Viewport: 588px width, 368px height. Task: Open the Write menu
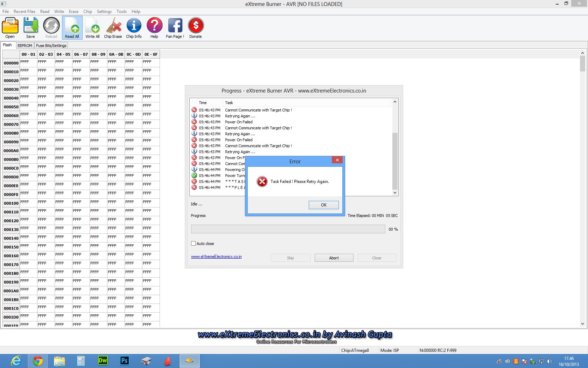pyautogui.click(x=59, y=12)
